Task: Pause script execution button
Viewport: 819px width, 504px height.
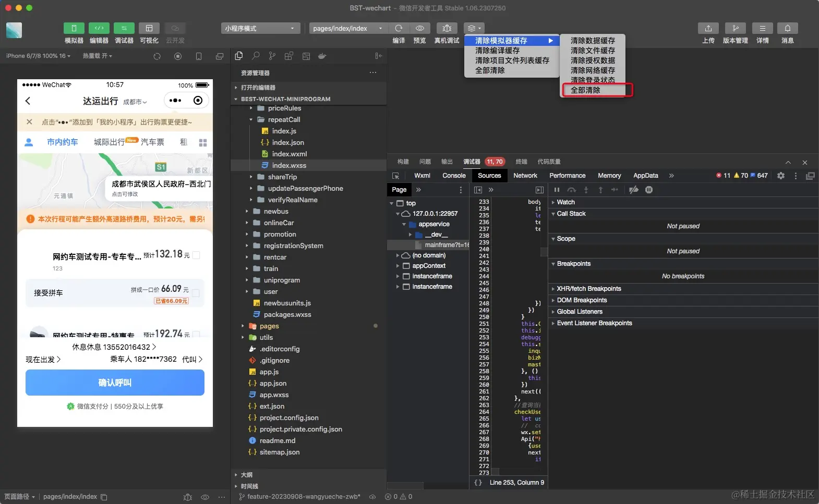Action: pos(557,190)
